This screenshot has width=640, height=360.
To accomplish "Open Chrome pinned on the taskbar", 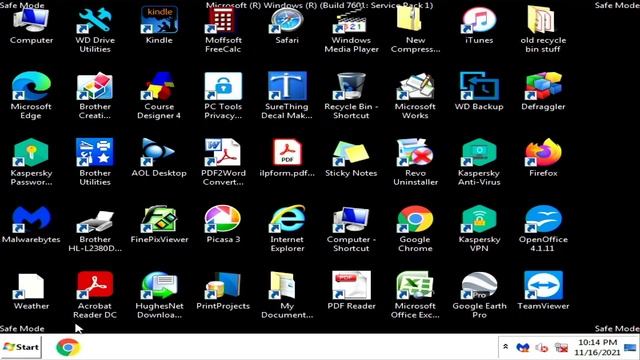I will [x=68, y=347].
